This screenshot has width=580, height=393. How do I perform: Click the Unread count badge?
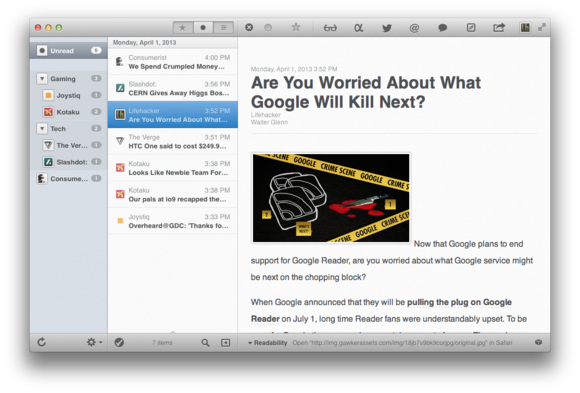[x=96, y=50]
